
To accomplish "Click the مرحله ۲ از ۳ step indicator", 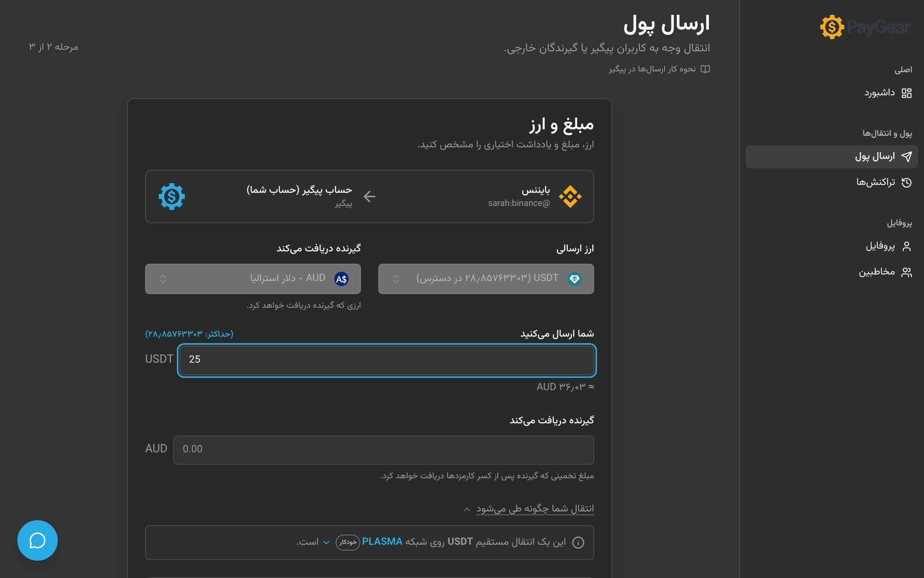I will (x=53, y=47).
